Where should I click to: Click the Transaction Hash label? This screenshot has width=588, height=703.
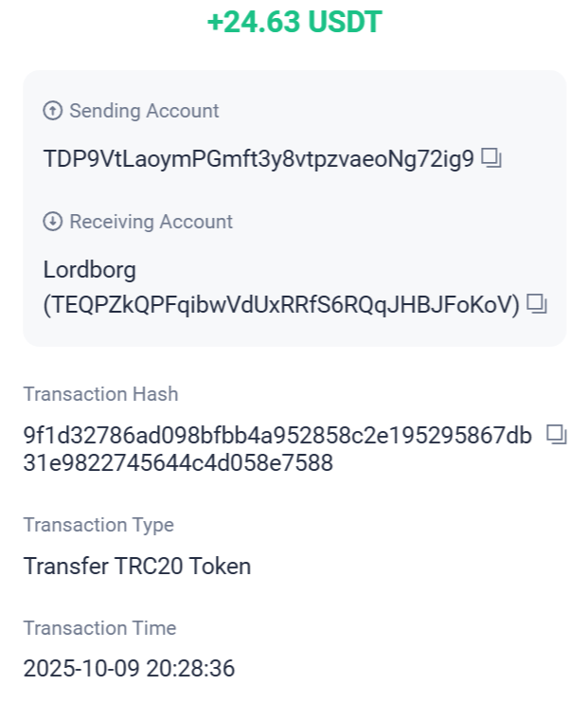[100, 394]
